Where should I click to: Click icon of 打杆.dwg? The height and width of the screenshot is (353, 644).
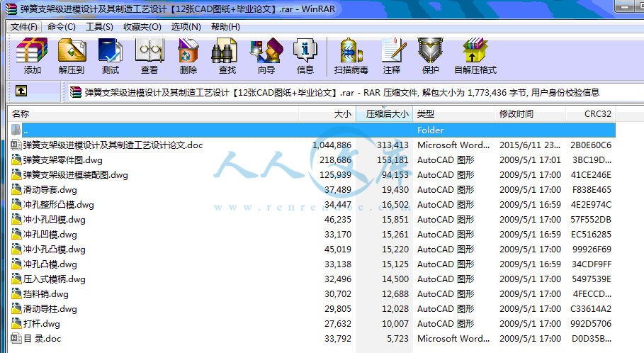[16, 323]
